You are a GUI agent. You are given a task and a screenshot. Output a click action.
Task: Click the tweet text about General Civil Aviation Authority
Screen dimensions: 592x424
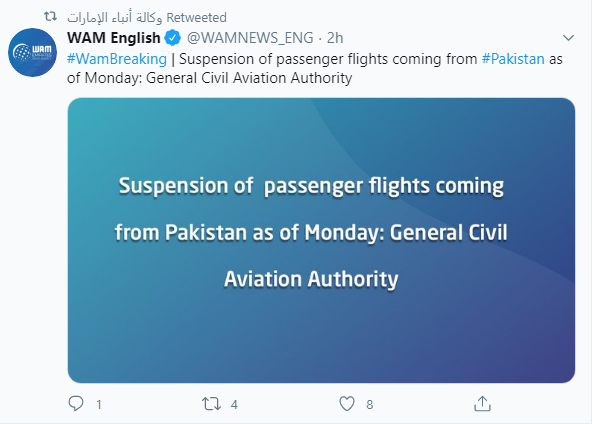click(x=315, y=68)
